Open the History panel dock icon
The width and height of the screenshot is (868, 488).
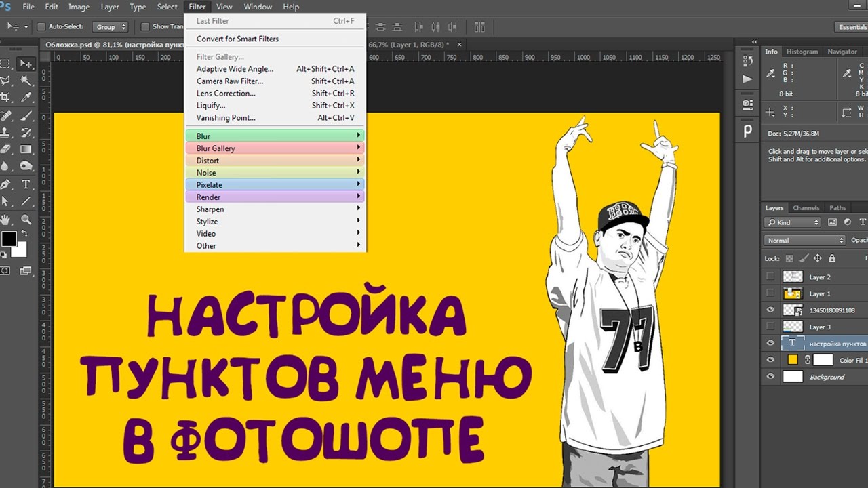747,62
